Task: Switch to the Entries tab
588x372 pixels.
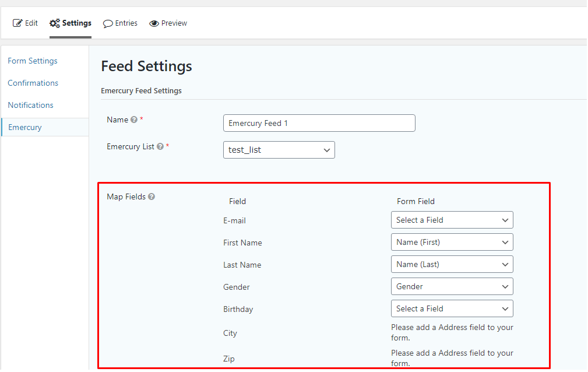Action: click(126, 23)
